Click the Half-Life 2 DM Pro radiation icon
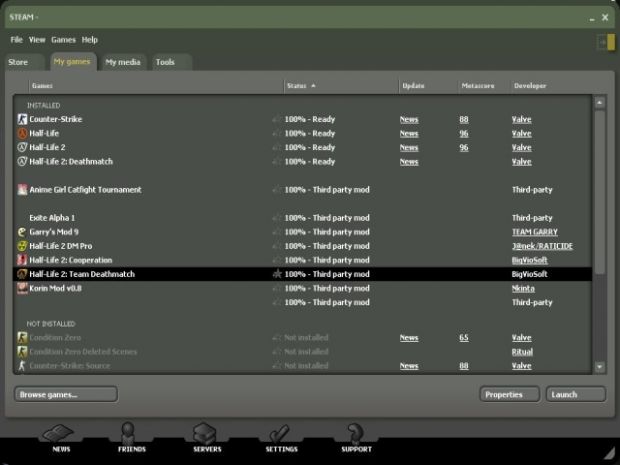 (22, 246)
